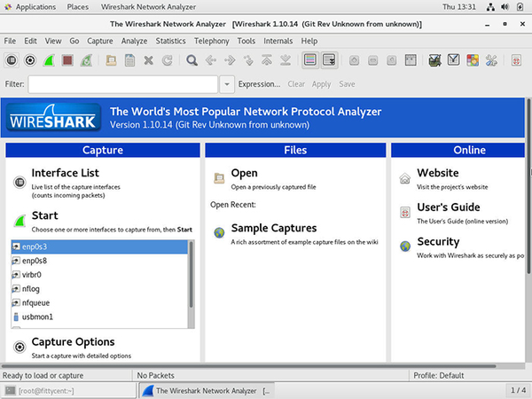Go back in packet history arrow
Viewport: 532px width, 399px height.
[211, 60]
